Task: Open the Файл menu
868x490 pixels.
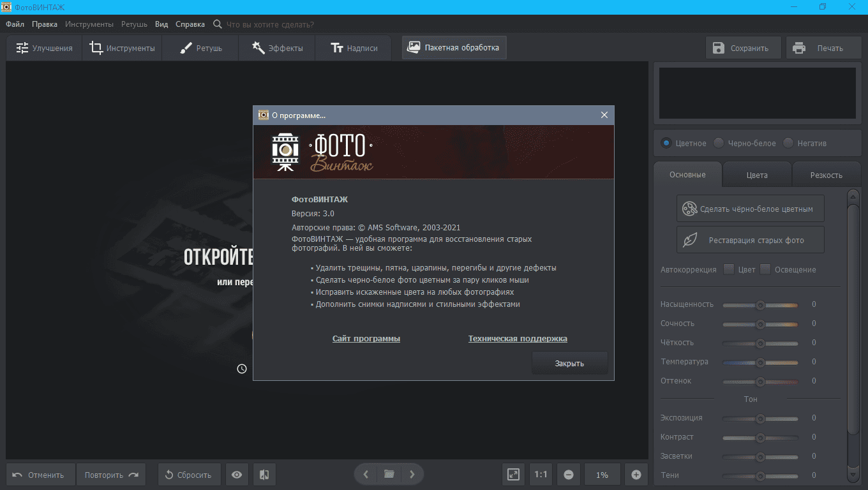Action: point(15,24)
